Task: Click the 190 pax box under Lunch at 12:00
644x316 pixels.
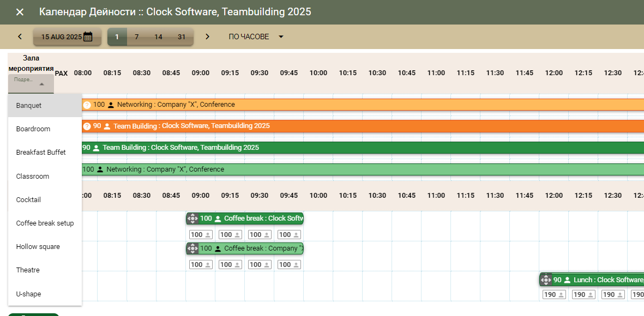Action: tap(554, 295)
